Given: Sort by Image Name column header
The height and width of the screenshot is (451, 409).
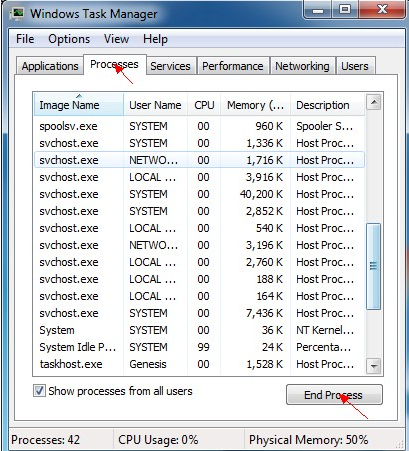Looking at the screenshot, I should coord(79,105).
